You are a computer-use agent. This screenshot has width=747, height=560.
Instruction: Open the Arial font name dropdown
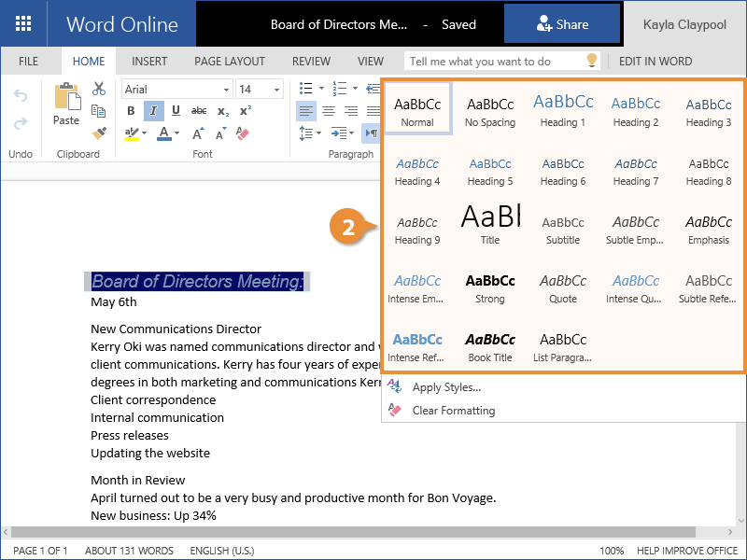click(177, 90)
